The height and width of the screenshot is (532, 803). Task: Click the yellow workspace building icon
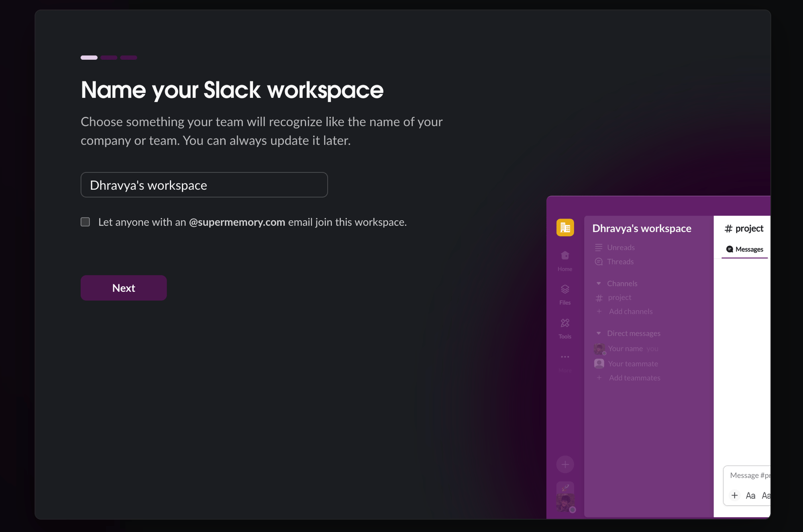(565, 227)
